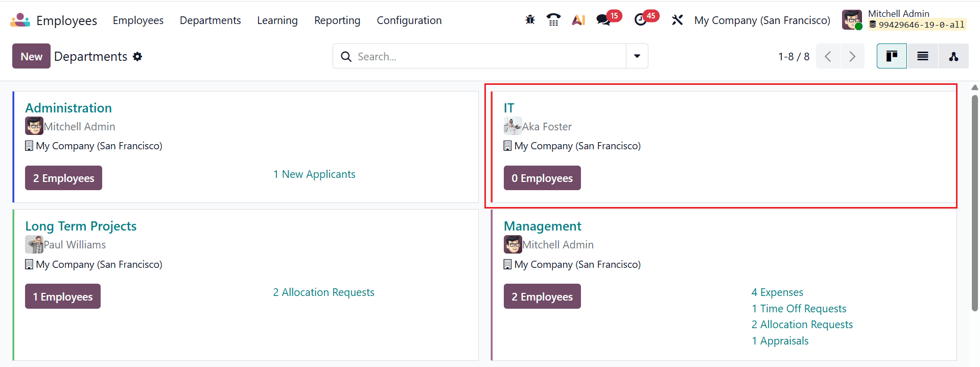
Task: Switch to Hierarchy view
Action: point(953,56)
